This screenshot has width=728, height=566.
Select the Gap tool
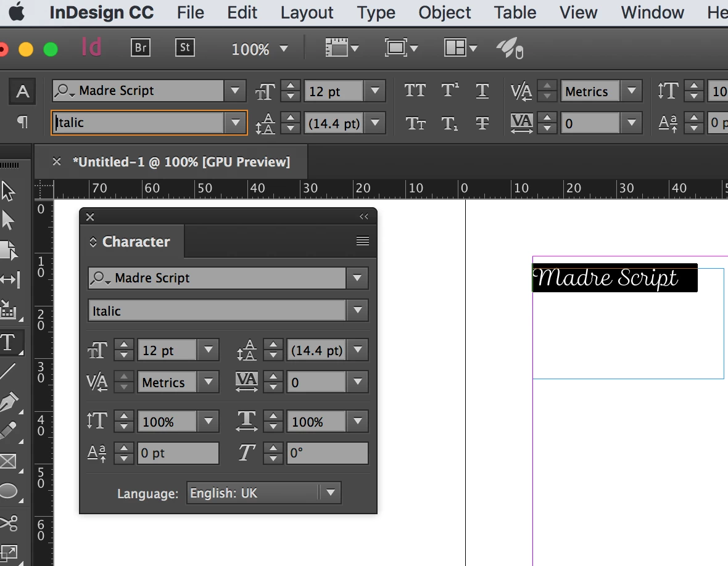coord(10,280)
